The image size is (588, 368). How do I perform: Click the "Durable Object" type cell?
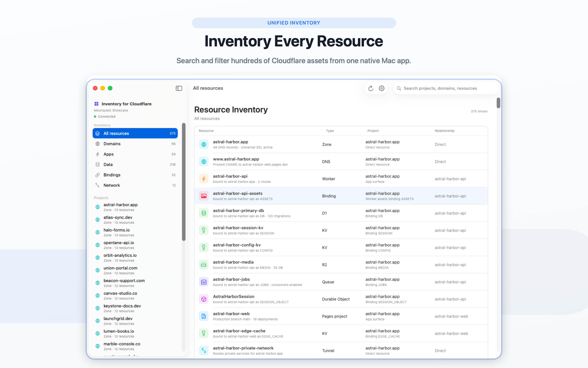(336, 299)
